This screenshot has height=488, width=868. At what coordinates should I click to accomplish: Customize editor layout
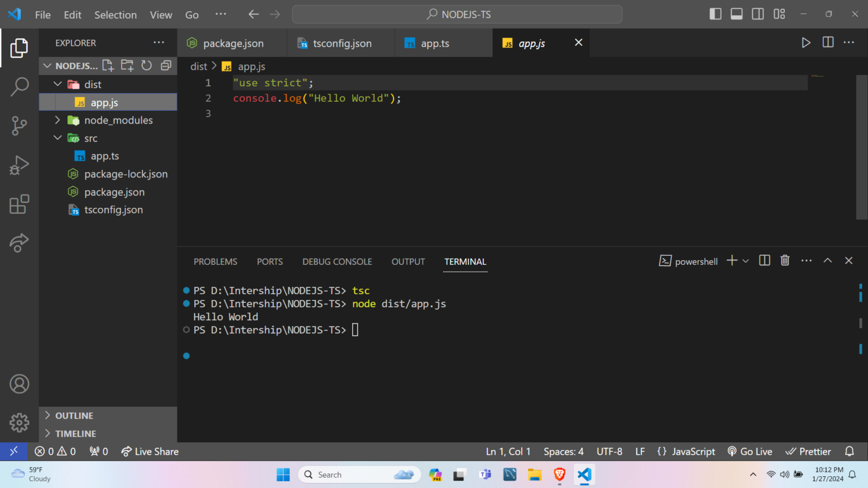point(779,14)
